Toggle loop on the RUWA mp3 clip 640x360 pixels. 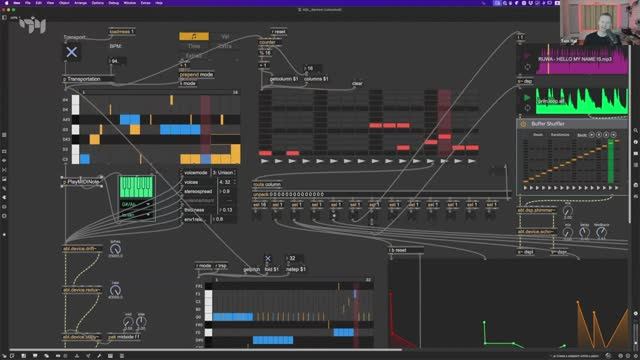point(527,67)
